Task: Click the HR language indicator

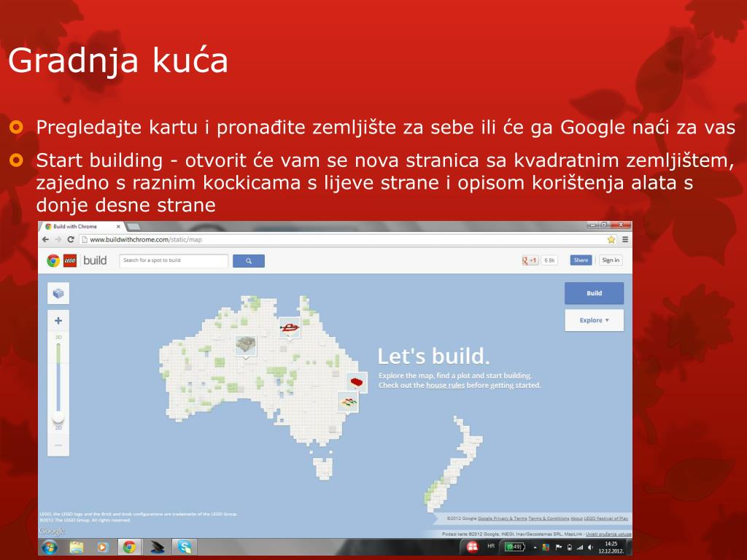Action: coord(491,546)
